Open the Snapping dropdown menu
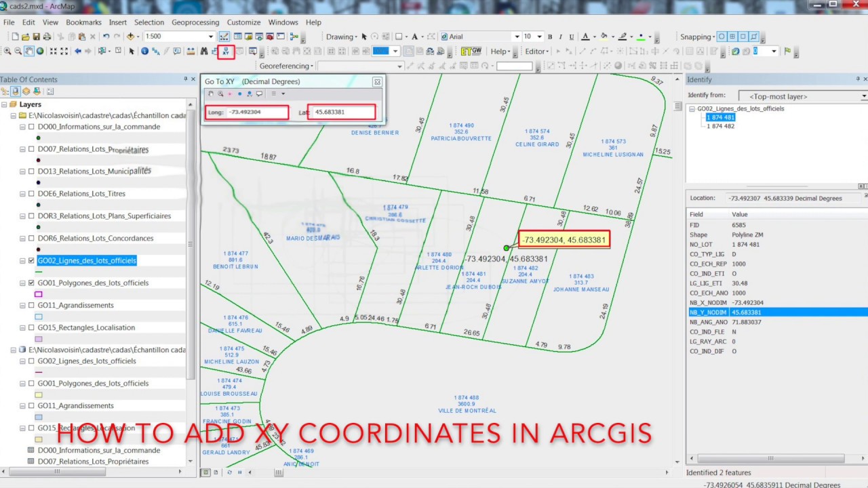868x488 pixels. click(698, 37)
